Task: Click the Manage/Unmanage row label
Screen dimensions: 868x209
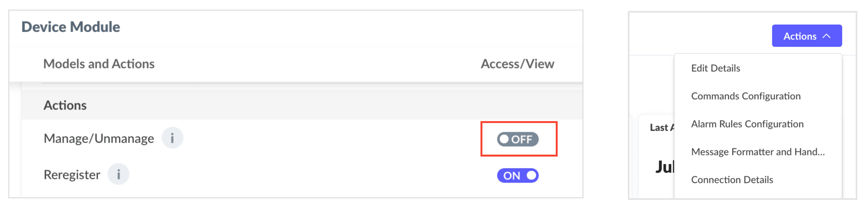Action: (99, 138)
